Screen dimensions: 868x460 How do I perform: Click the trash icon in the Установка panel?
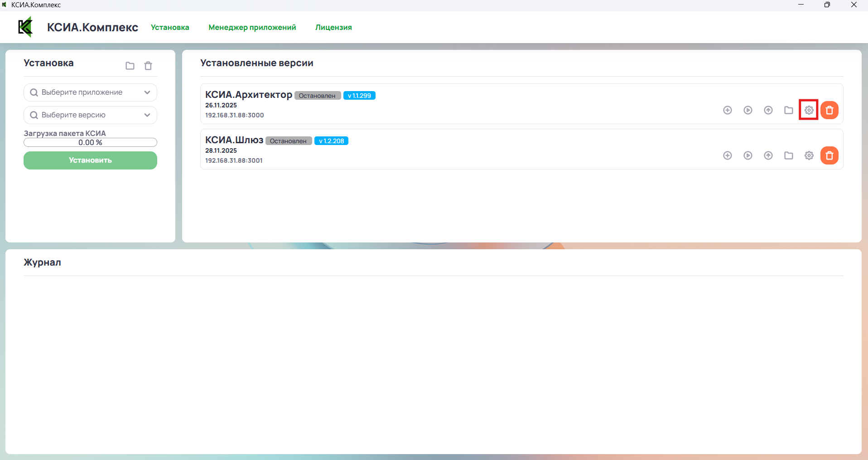point(148,66)
